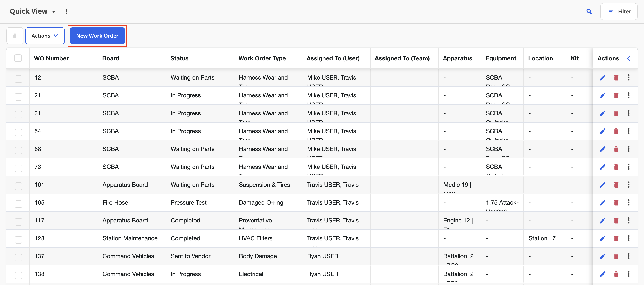The image size is (644, 285).
Task: Delete work order 54 via trash icon
Action: point(616,131)
